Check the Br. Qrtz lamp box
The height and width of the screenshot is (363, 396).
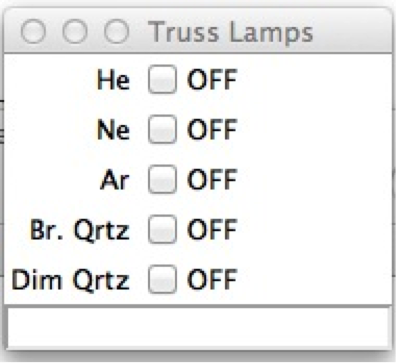coord(162,229)
